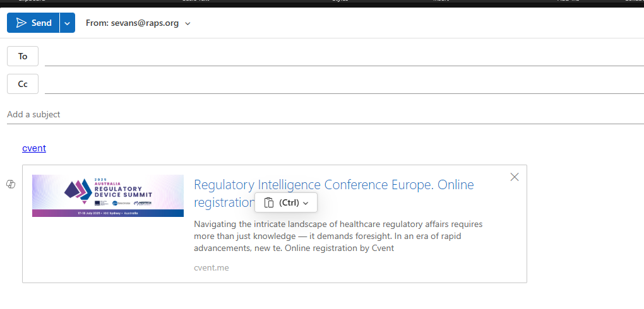Image resolution: width=644 pixels, height=309 pixels.
Task: Select the From: sevans@raps.org sender text
Action: point(132,23)
